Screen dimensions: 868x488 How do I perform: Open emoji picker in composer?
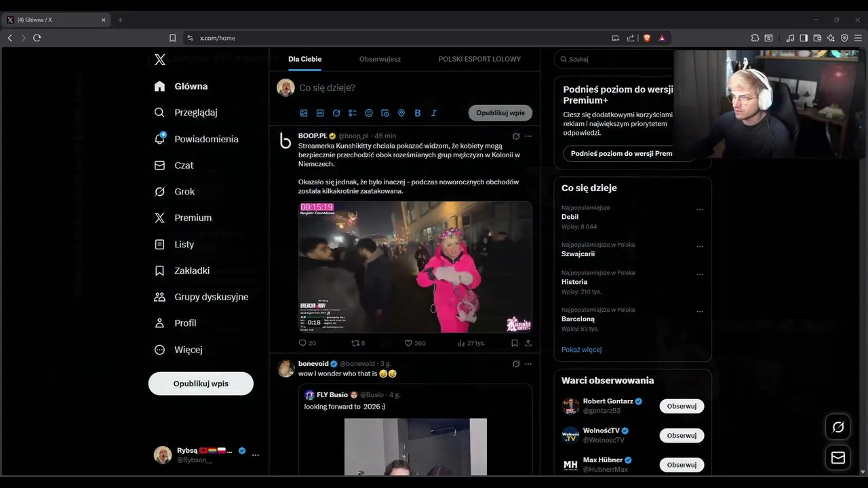[x=369, y=113]
